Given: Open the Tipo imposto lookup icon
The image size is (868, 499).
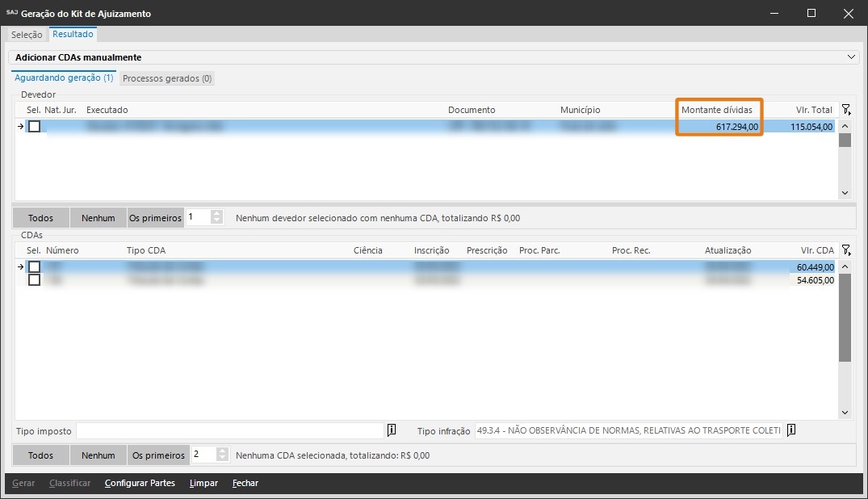Looking at the screenshot, I should pos(392,430).
